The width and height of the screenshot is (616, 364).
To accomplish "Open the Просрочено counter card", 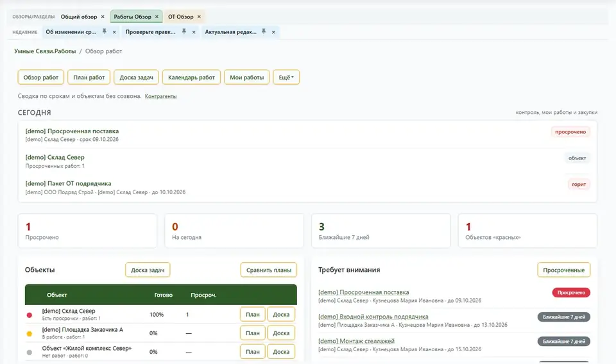I will click(x=87, y=231).
